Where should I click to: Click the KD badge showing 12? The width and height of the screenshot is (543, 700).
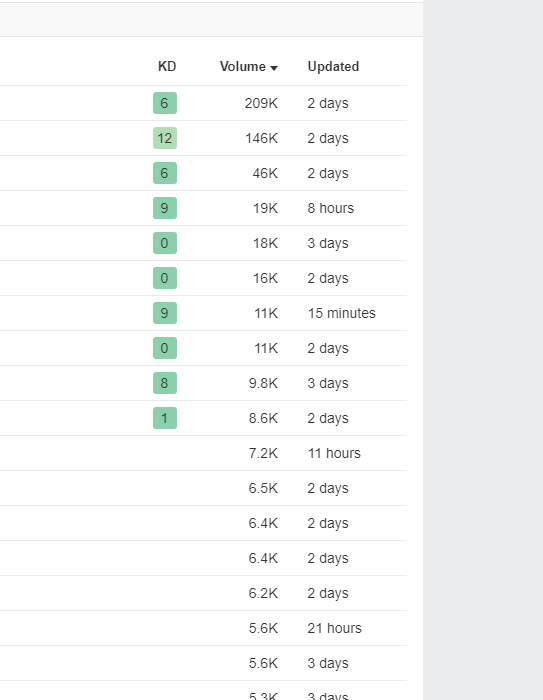[165, 138]
